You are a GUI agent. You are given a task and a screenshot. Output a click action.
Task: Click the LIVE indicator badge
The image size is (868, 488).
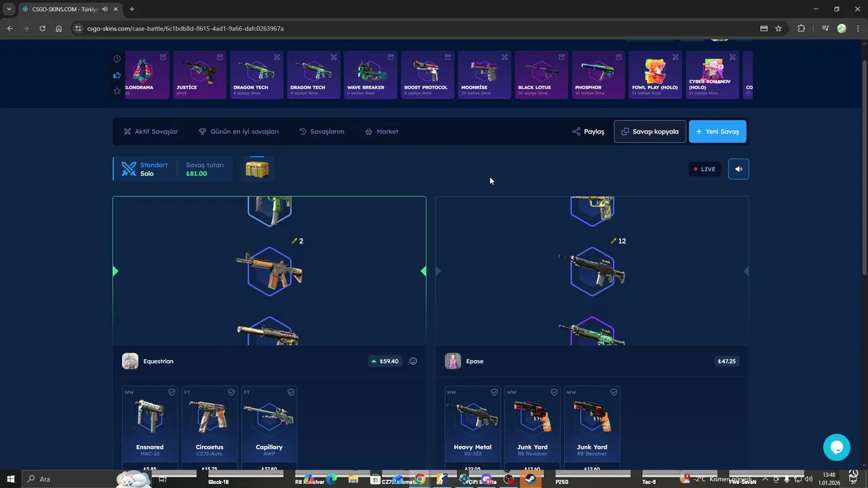(x=705, y=169)
